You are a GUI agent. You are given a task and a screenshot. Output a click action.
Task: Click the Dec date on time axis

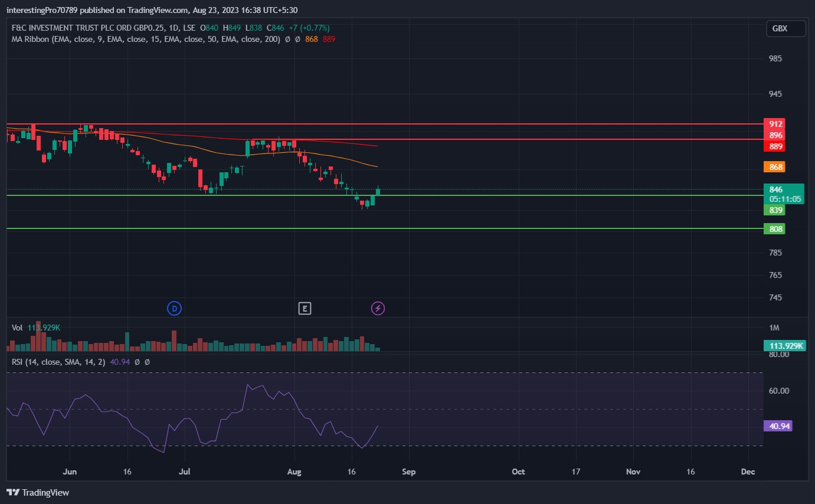click(x=748, y=472)
